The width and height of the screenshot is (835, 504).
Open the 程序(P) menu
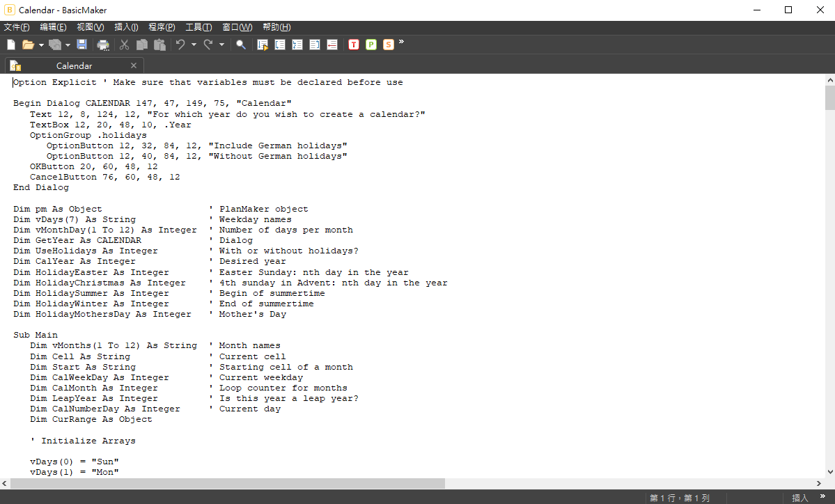(162, 27)
